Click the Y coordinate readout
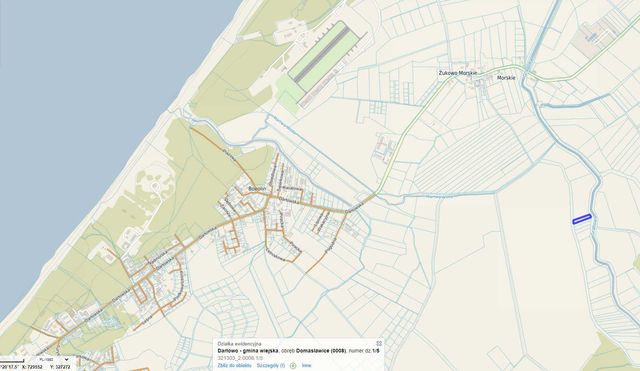This screenshot has height=371, width=640. point(60,367)
